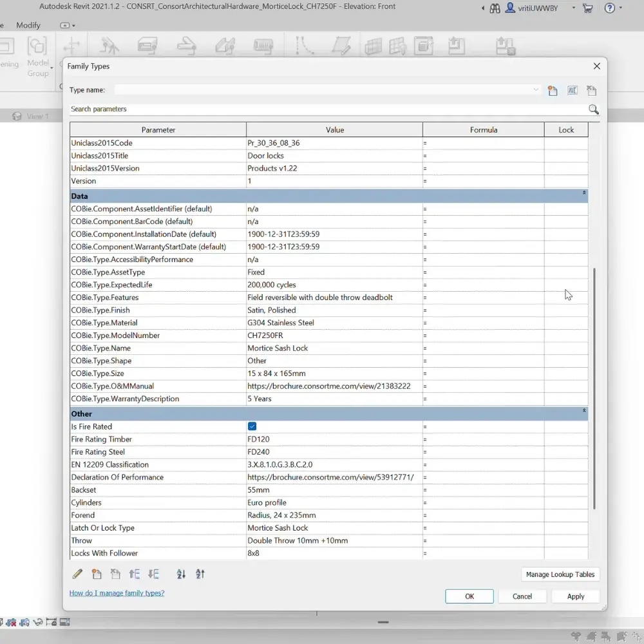Switch to the Modify ribbon tab
This screenshot has width=644, height=644.
[x=28, y=25]
